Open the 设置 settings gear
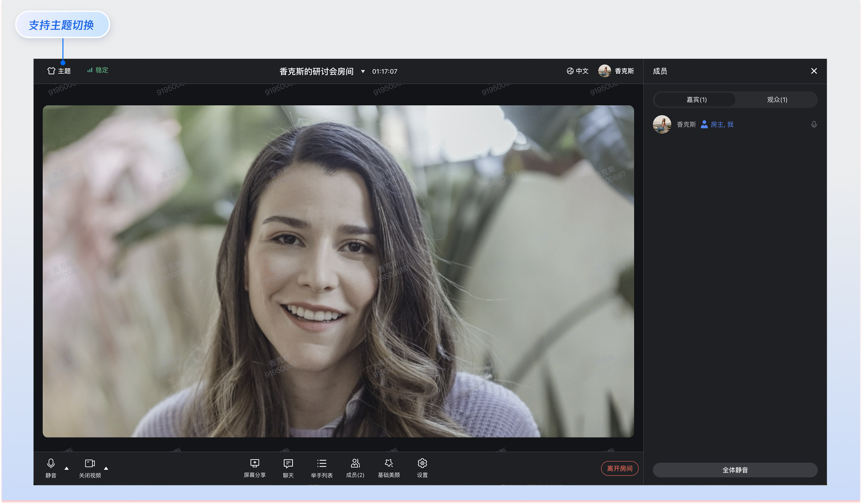Screen dimensions: 862x504 pos(422,467)
